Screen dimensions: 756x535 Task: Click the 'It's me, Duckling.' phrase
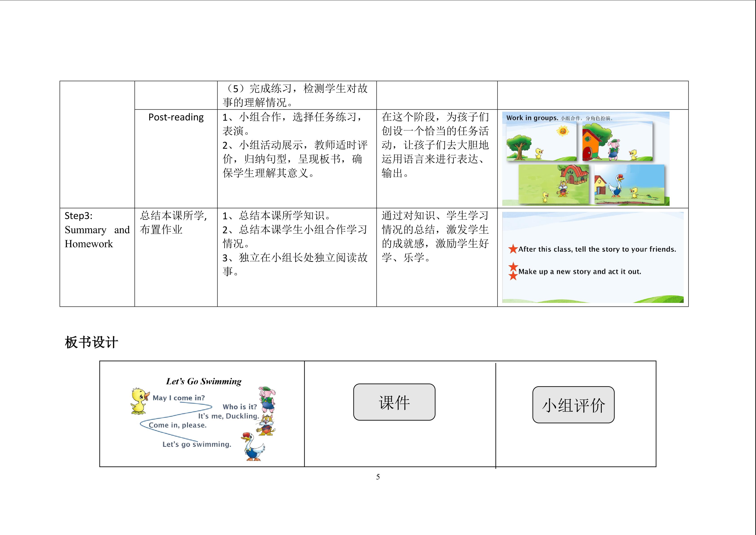click(x=229, y=416)
